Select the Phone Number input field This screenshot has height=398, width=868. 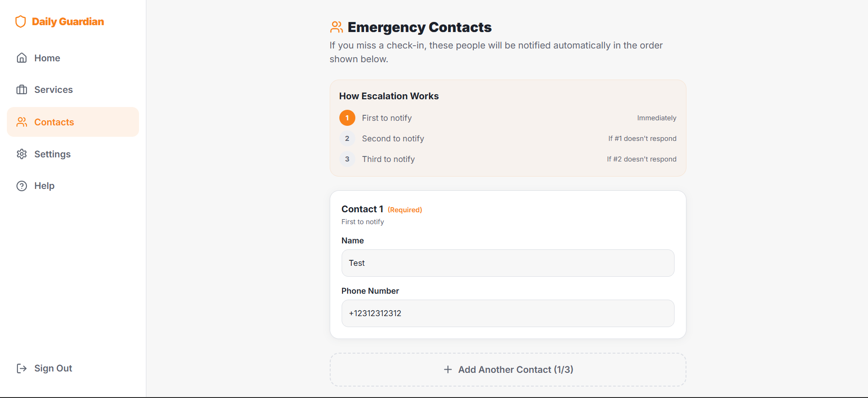(x=508, y=313)
